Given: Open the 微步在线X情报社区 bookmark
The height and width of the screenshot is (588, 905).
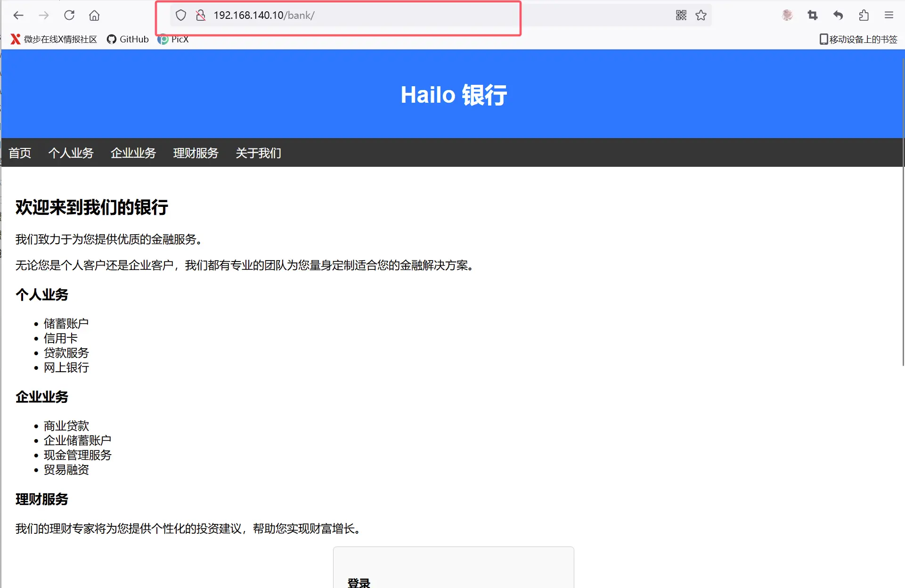Looking at the screenshot, I should tap(54, 39).
